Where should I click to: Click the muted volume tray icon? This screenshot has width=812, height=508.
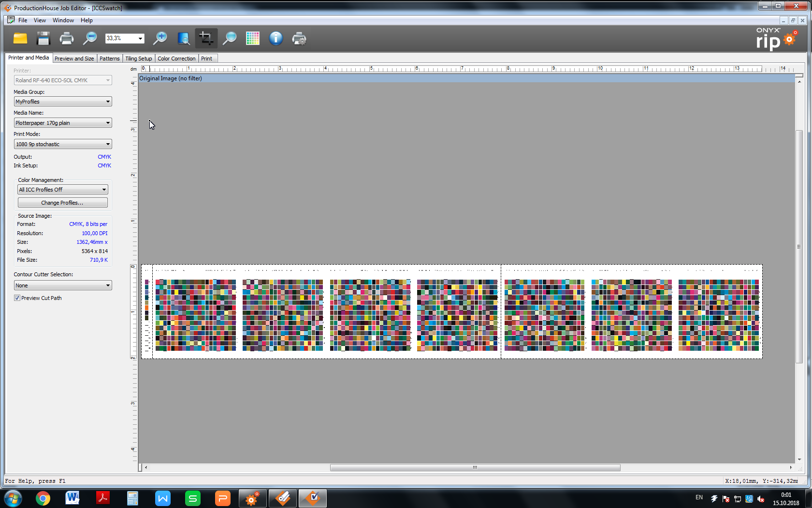click(761, 499)
